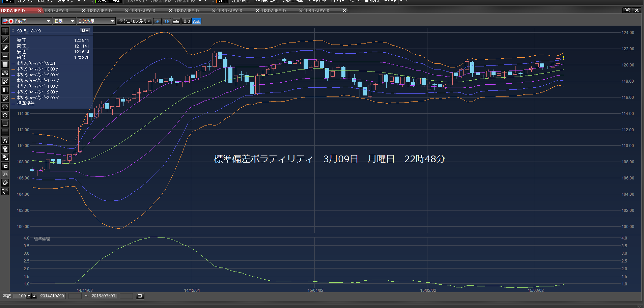Toggle the Bid price button
This screenshot has height=308, width=644.
click(x=187, y=21)
